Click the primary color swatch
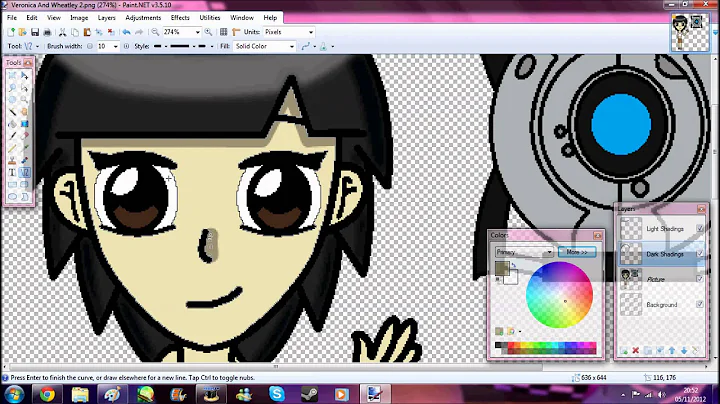Screen dimensions: 720x404 [x=501, y=268]
